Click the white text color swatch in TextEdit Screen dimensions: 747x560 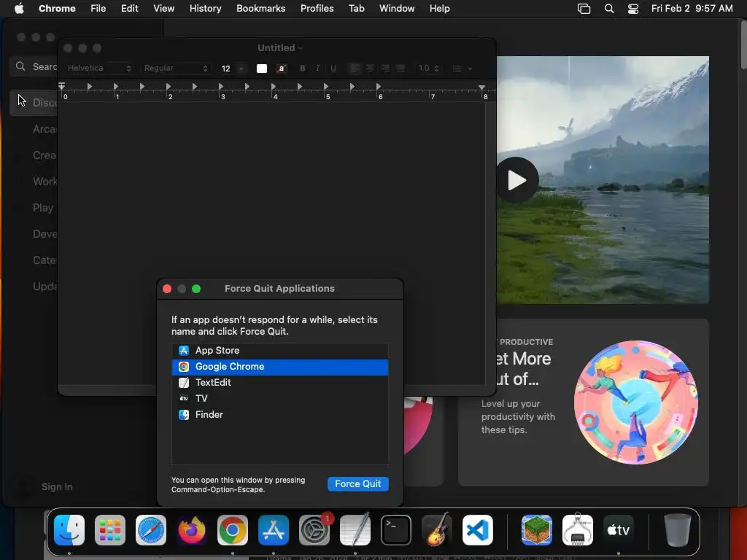[x=262, y=69]
